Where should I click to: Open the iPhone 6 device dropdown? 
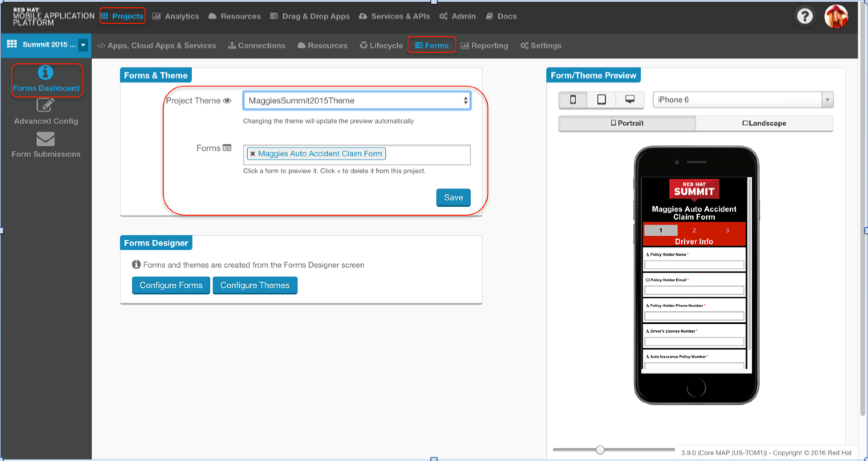click(742, 100)
